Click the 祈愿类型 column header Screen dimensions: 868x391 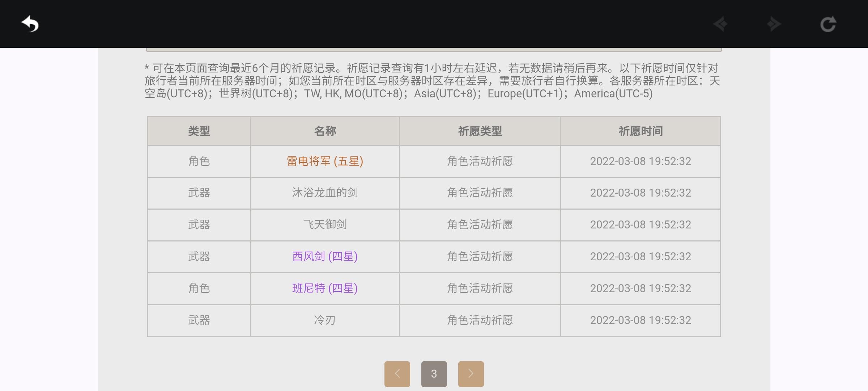coord(480,131)
